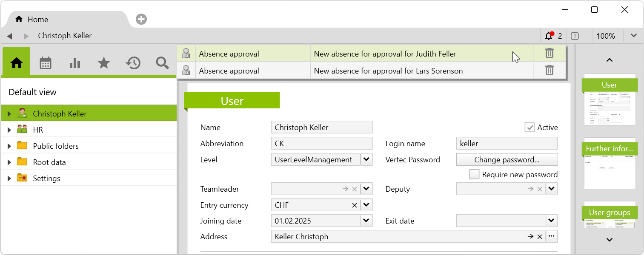Switch to the Home tab
This screenshot has height=255, width=644.
37,20
